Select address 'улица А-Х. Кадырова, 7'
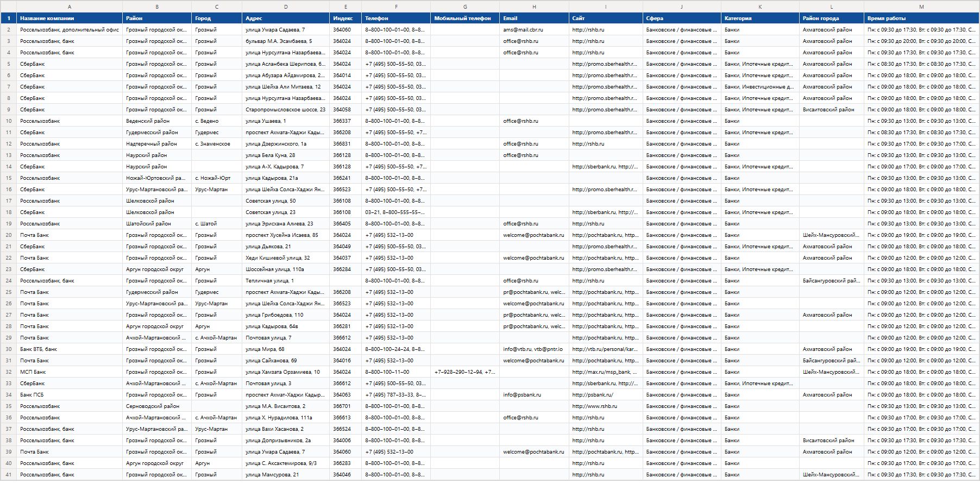Image resolution: width=980 pixels, height=490 pixels. click(286, 167)
